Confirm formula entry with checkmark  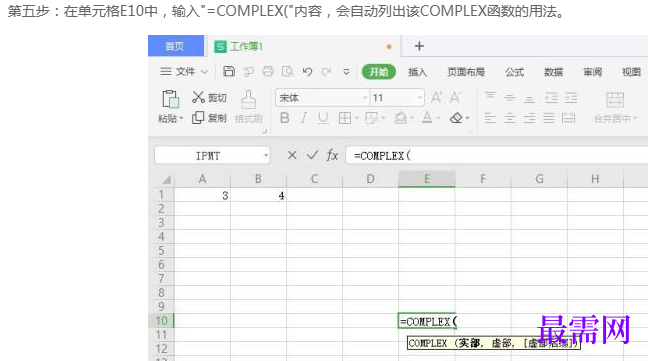click(312, 155)
